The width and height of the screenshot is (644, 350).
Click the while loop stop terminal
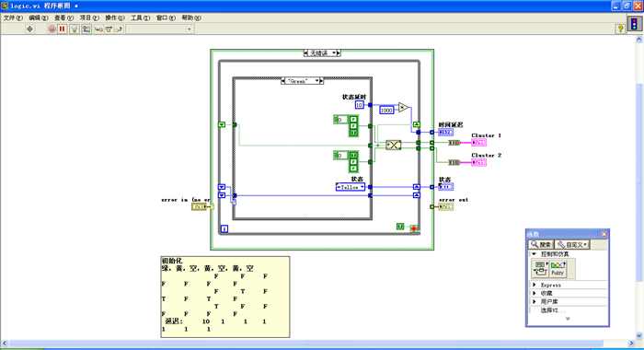click(414, 228)
